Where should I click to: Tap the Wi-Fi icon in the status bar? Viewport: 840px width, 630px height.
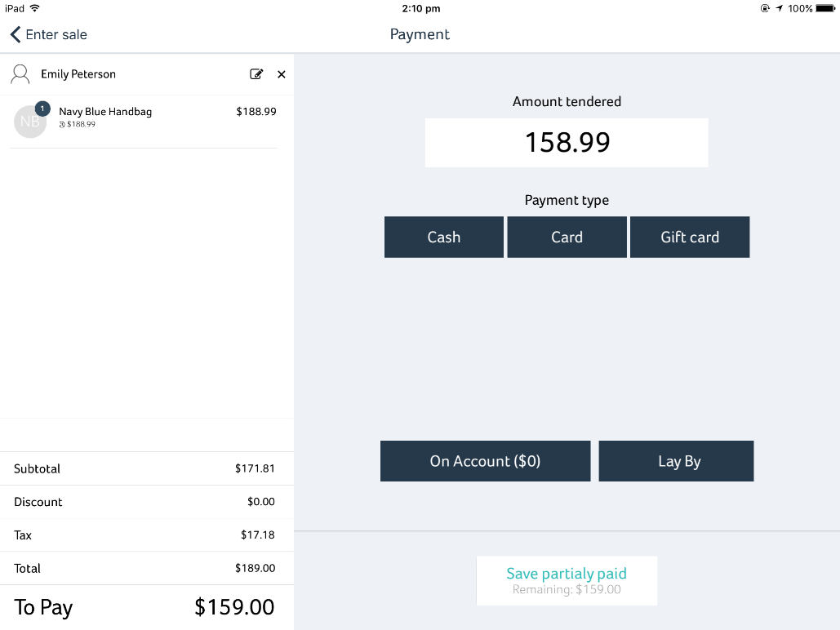tap(35, 8)
